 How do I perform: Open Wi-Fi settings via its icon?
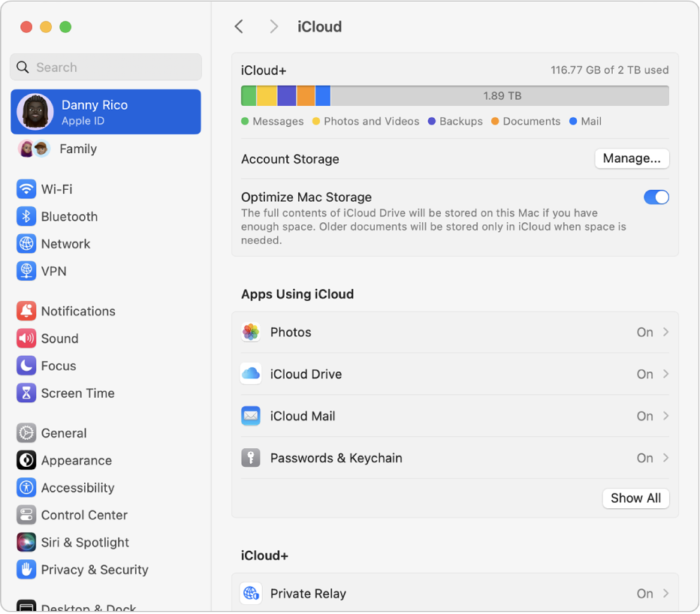coord(26,189)
